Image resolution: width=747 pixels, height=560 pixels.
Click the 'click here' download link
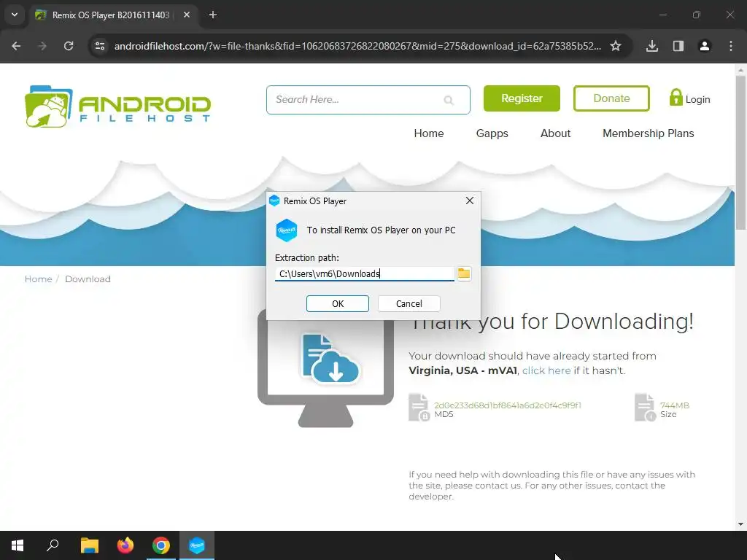(x=546, y=370)
